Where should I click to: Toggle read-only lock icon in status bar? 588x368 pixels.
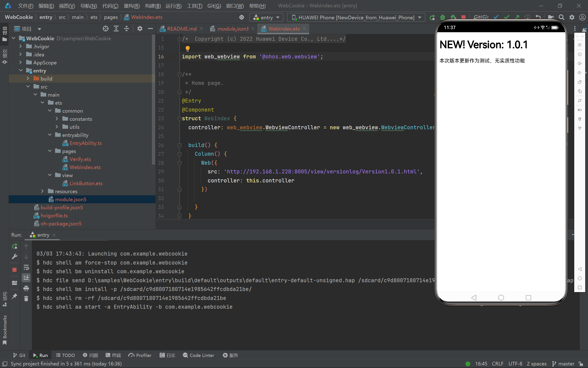(x=581, y=364)
